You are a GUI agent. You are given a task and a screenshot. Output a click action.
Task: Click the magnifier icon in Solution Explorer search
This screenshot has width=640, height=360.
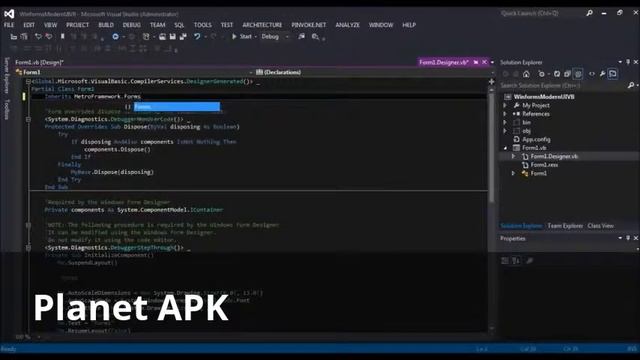coord(631,85)
